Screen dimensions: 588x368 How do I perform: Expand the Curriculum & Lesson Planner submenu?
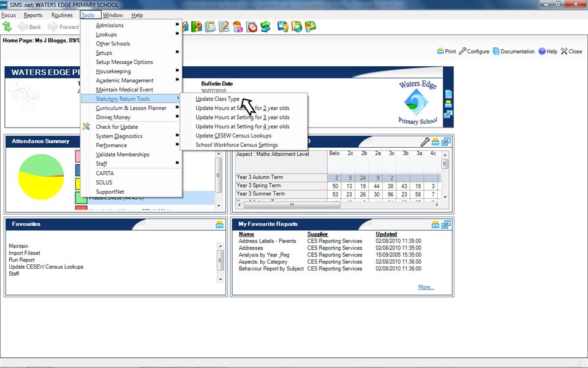click(132, 108)
